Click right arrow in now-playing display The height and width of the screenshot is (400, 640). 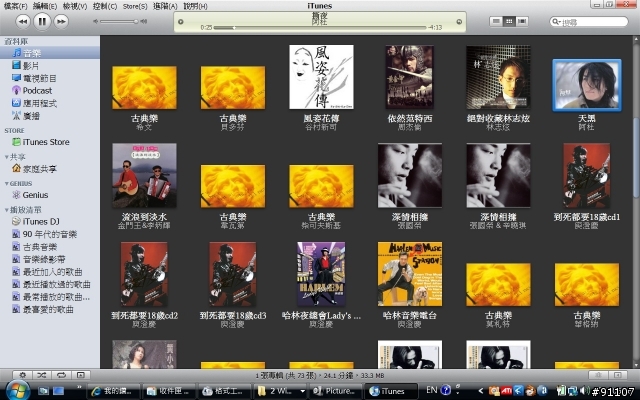459,22
